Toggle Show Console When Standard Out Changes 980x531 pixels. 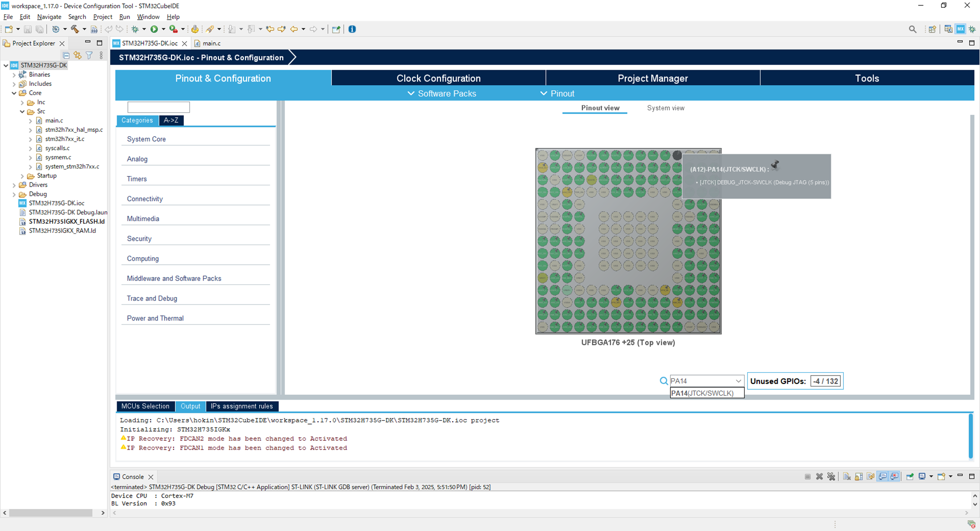click(x=882, y=476)
